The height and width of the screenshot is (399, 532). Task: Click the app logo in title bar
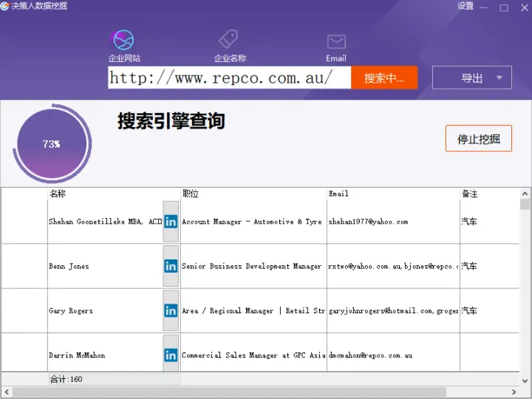[x=4, y=6]
